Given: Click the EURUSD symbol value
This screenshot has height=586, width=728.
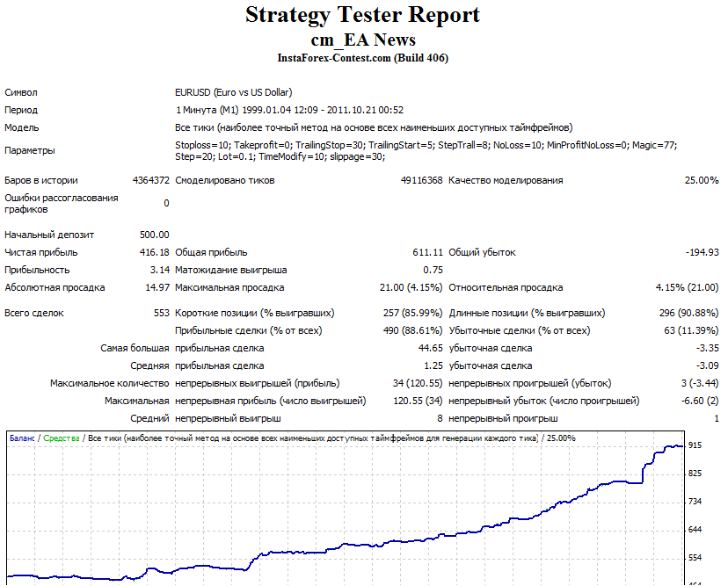Looking at the screenshot, I should 233,91.
